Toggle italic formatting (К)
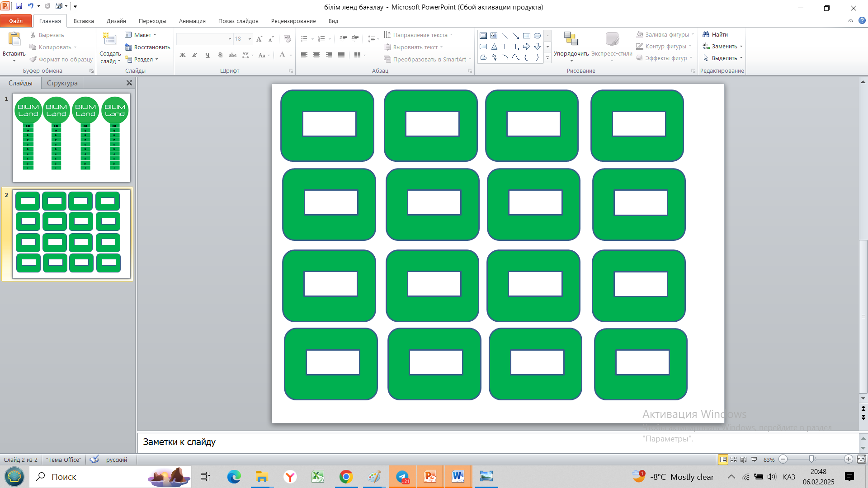 coord(195,55)
